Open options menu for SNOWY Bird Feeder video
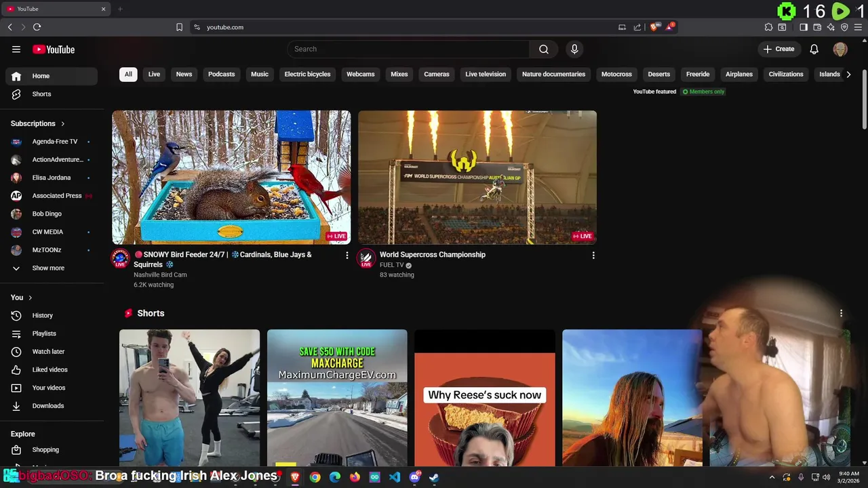The height and width of the screenshot is (488, 868). (x=347, y=256)
